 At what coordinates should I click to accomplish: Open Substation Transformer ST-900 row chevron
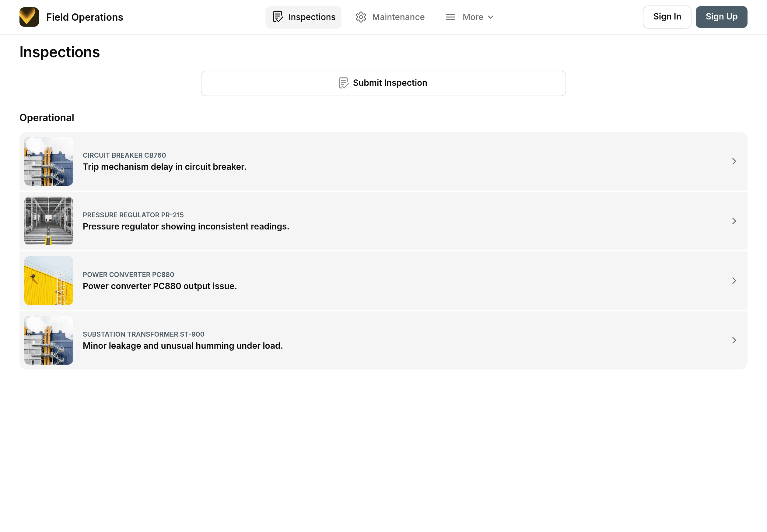pos(734,340)
